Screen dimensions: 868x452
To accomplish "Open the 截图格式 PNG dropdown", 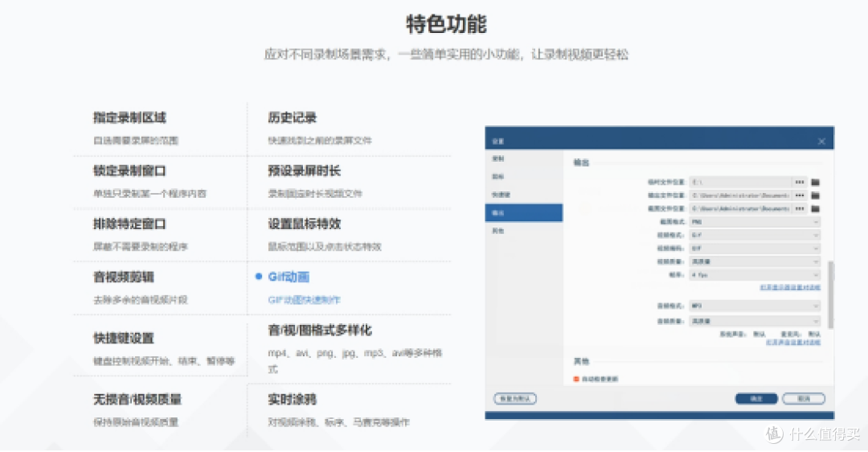I will click(755, 221).
